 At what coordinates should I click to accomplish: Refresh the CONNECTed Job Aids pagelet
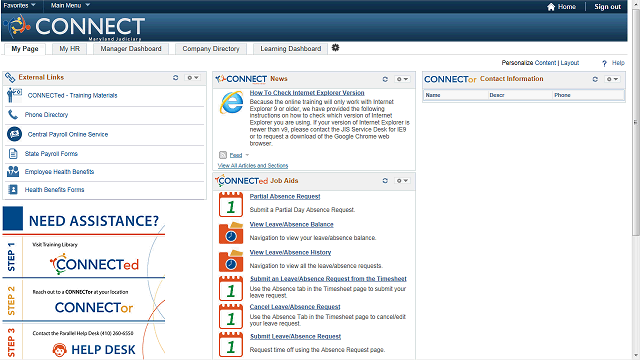tap(385, 180)
